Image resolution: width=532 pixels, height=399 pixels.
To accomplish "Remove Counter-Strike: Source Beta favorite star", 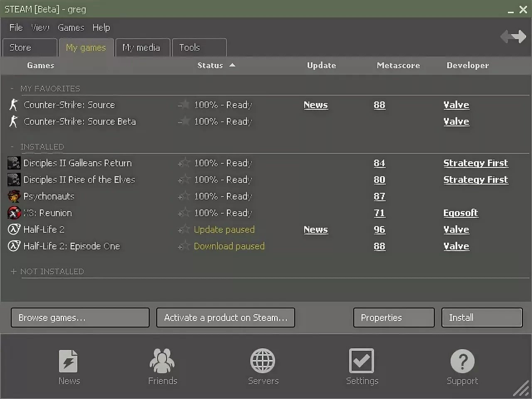I will [184, 121].
